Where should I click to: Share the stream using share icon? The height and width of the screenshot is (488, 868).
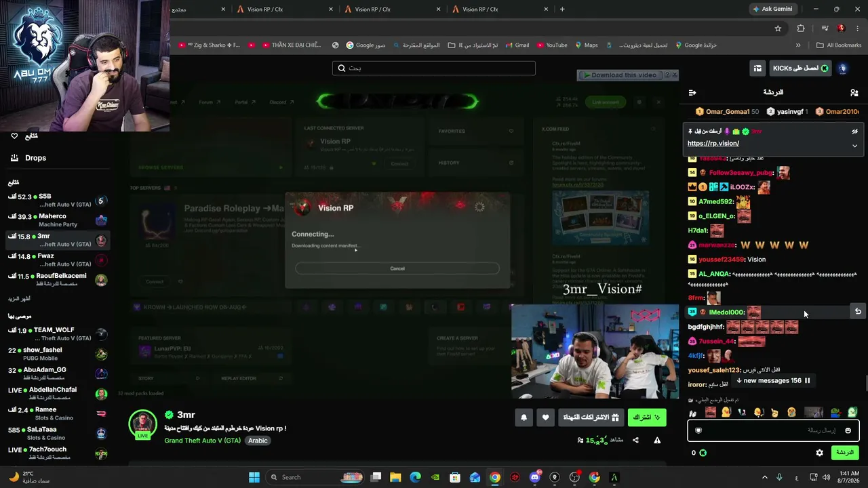[x=635, y=441]
